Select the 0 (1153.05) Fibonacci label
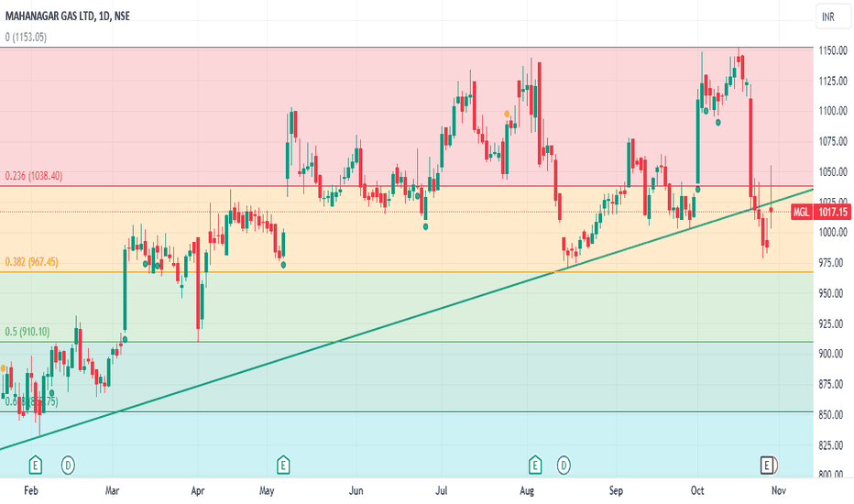Screen dimensions: 854x504 click(x=27, y=37)
